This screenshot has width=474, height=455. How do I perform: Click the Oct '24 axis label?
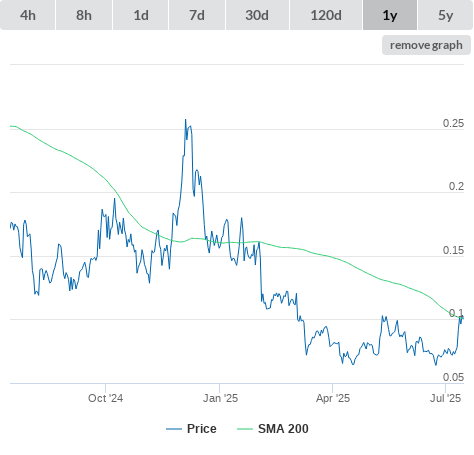click(105, 398)
